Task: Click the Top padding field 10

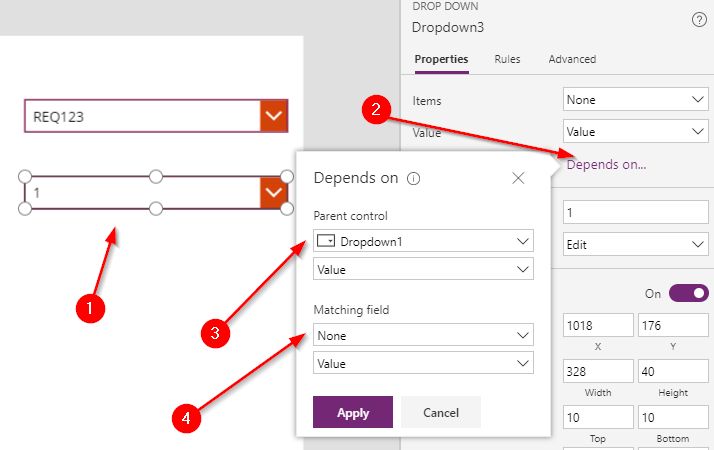Action: coord(598,417)
